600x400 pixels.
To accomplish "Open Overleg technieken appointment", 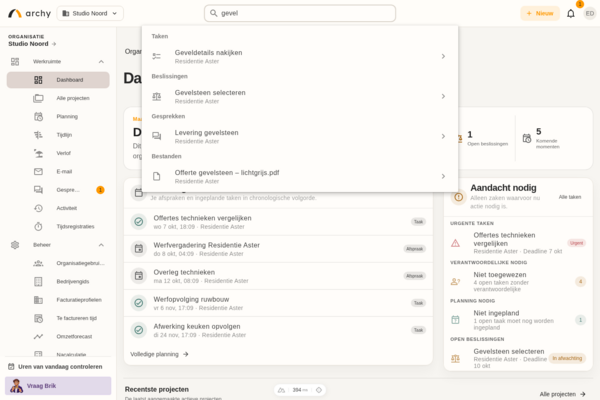I will [278, 276].
